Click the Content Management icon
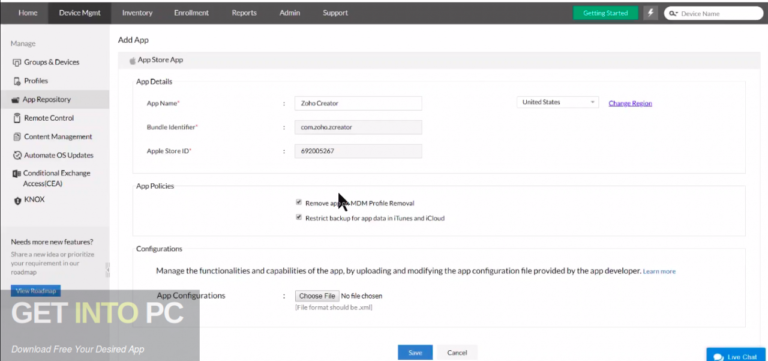 17,137
